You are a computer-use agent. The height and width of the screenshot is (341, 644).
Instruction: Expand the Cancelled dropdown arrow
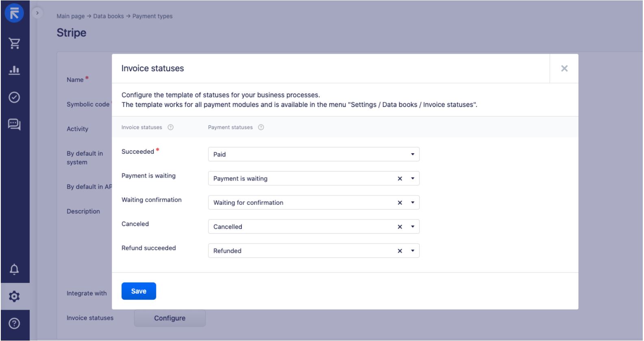[413, 227]
